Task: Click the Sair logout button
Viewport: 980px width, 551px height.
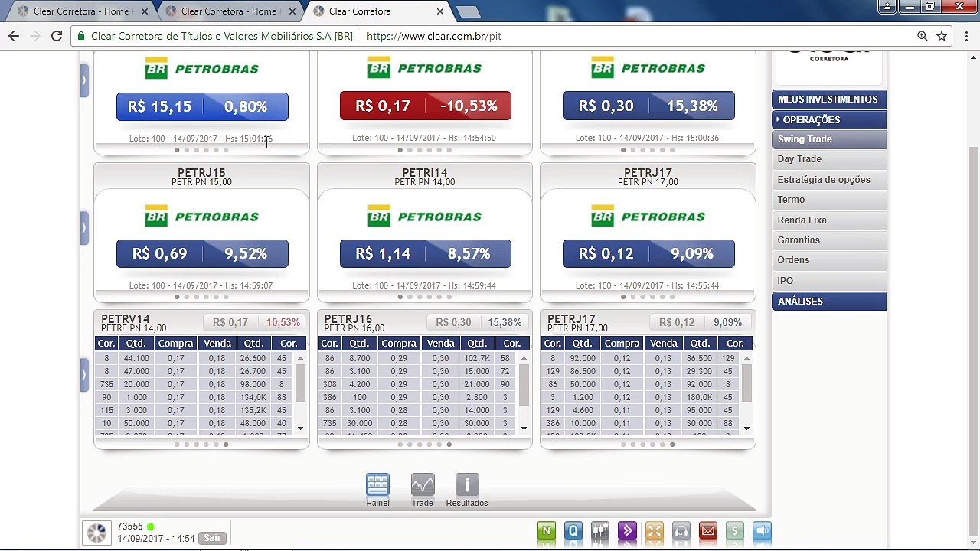Action: click(212, 538)
